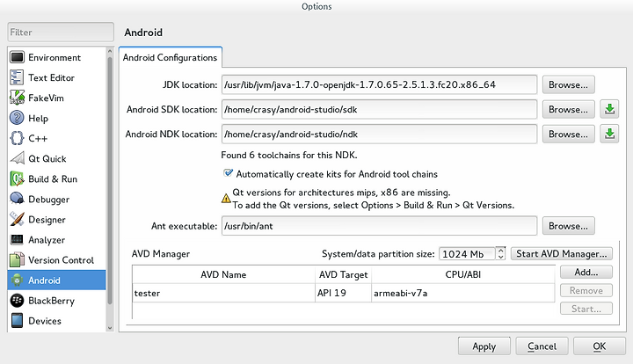Click the Apply button

pos(484,346)
